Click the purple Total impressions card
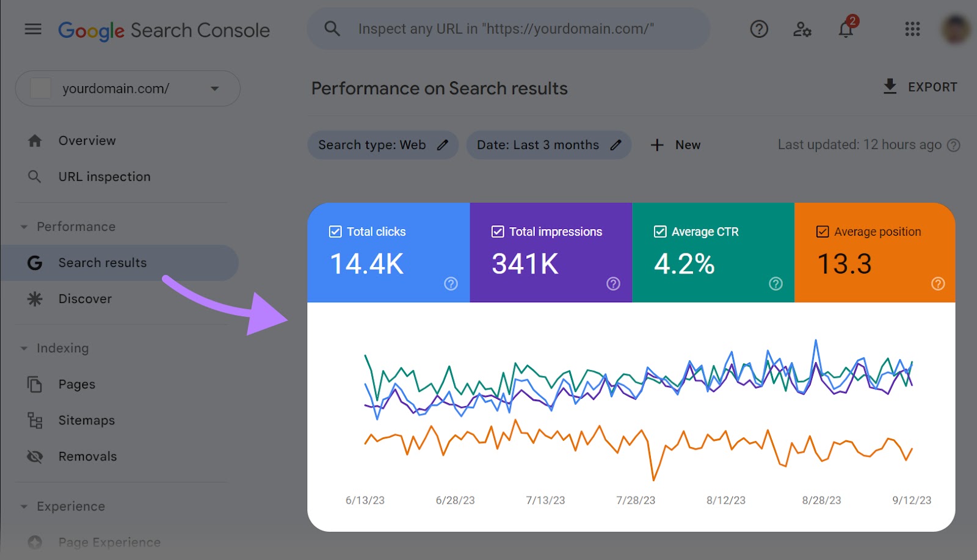Viewport: 977px width, 560px height. click(551, 252)
